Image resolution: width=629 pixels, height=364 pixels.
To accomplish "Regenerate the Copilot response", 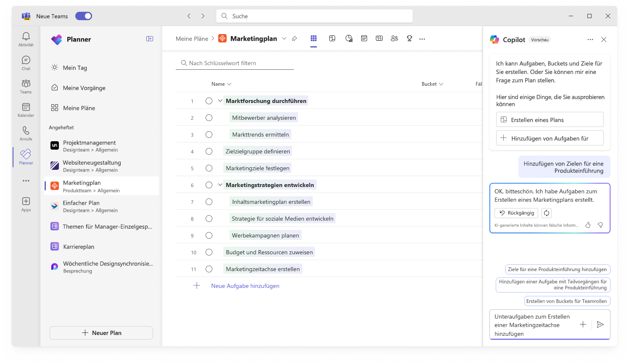I will [x=547, y=213].
